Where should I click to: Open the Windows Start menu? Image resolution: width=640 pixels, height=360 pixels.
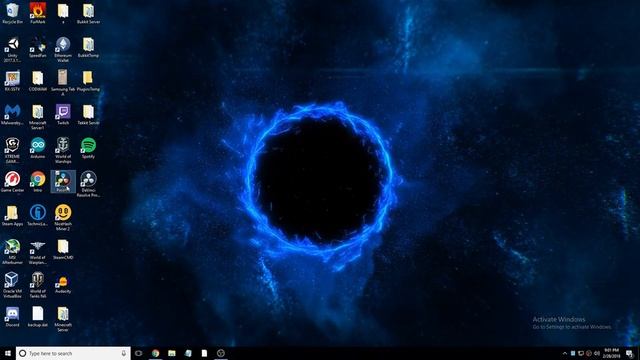tap(8, 353)
